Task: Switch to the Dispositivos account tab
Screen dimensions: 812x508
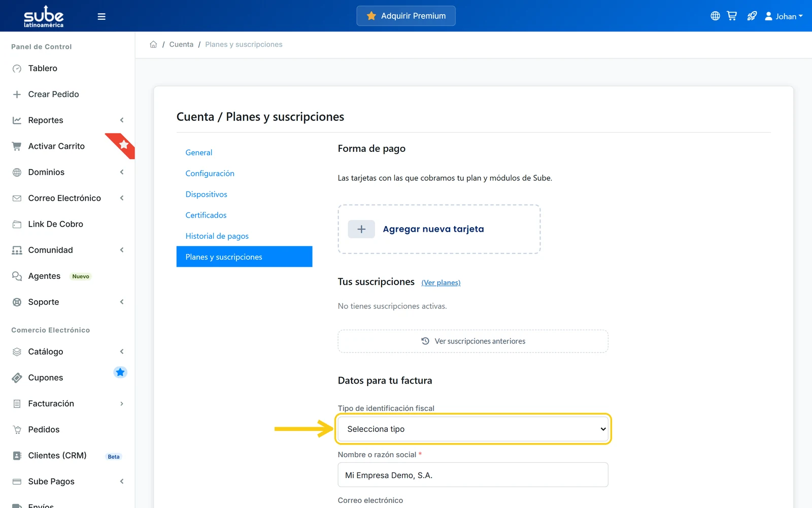Action: tap(207, 194)
